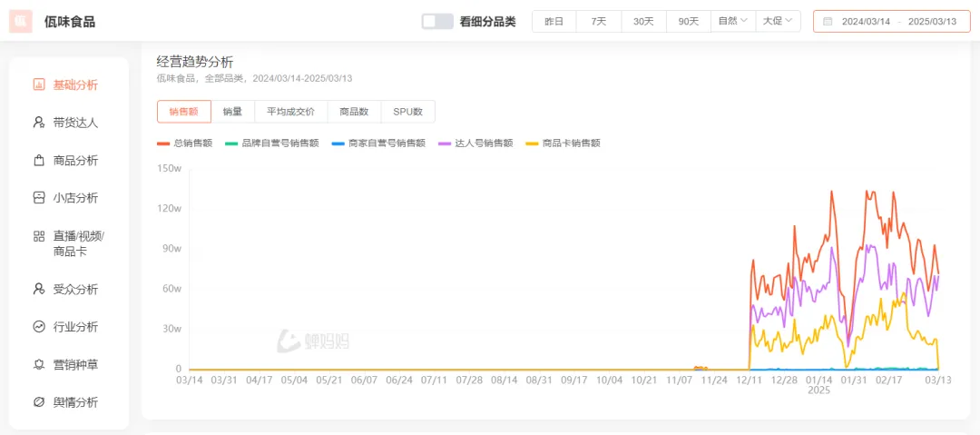Toggle 总销售额 legend series
980x435 pixels.
(x=184, y=143)
